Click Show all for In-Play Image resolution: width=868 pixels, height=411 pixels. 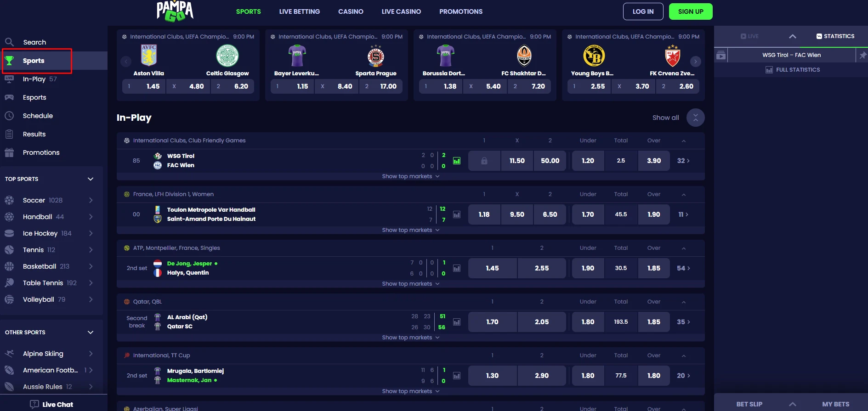666,118
